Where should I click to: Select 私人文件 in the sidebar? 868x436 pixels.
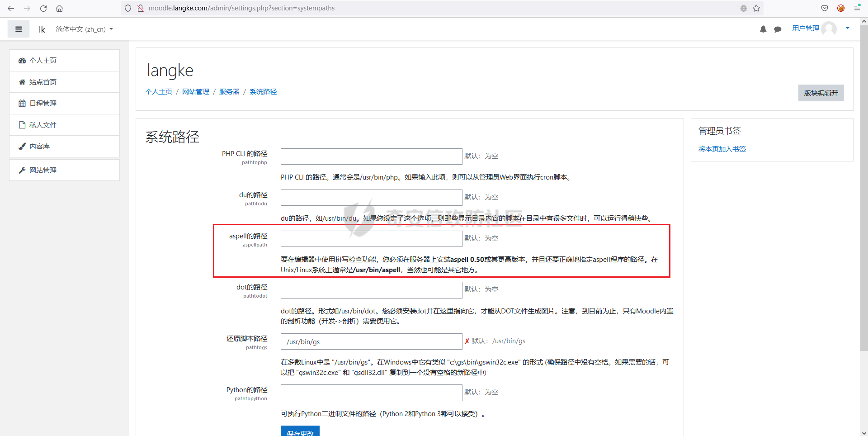point(43,125)
